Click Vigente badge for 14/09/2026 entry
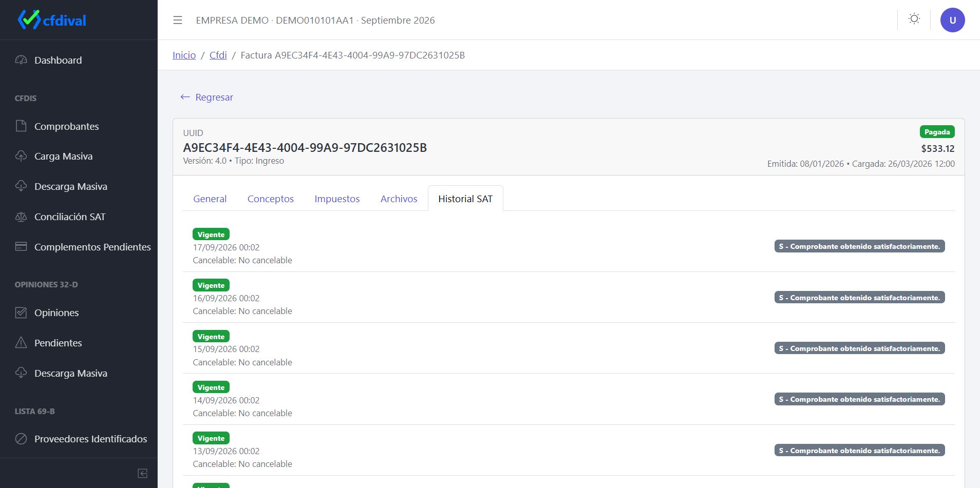Screen dimensions: 980x488 [211, 387]
